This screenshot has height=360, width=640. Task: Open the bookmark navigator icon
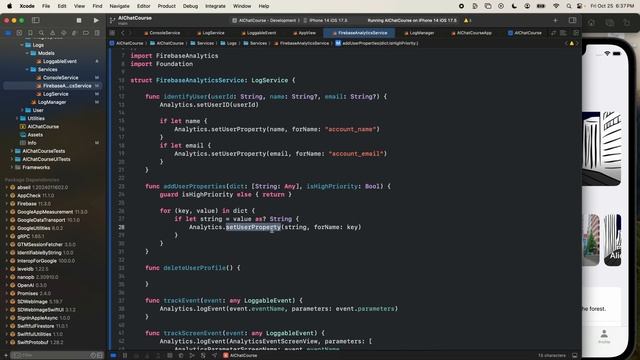pyautogui.click(x=30, y=33)
